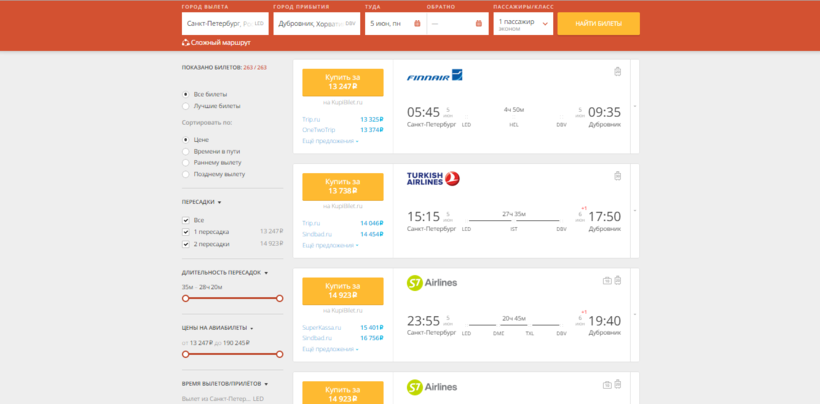Open the 'Сложный маршрут' link
This screenshot has height=404, width=820.
pyautogui.click(x=216, y=43)
